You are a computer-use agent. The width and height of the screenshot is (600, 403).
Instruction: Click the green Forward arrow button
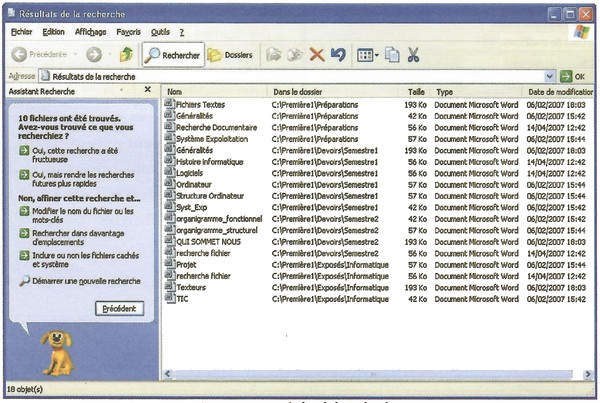pyautogui.click(x=92, y=55)
